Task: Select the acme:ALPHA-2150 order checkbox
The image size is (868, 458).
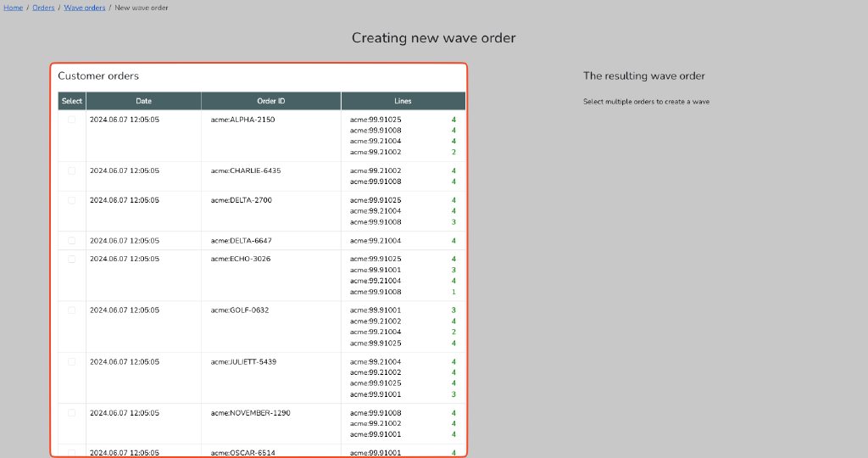Action: click(72, 120)
